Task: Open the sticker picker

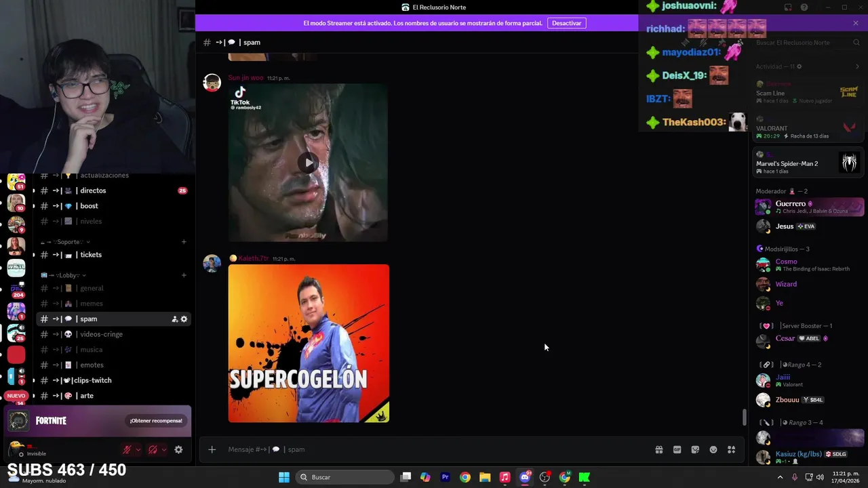Action: [695, 449]
